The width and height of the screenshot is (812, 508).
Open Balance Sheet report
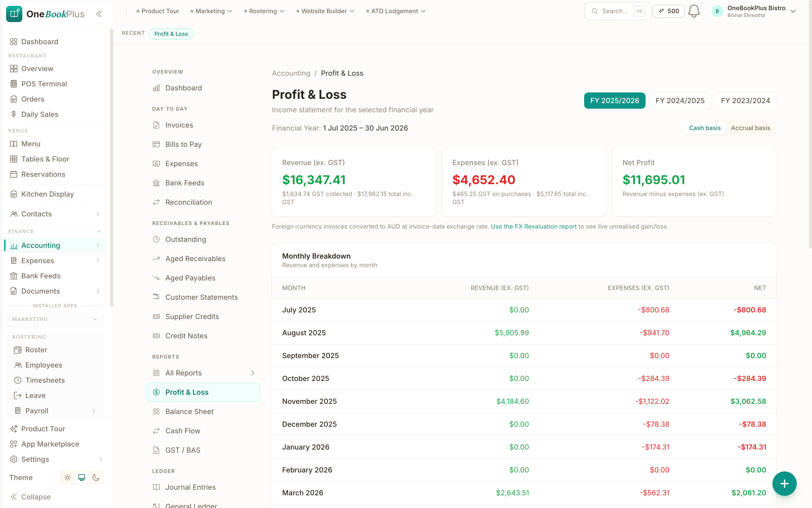[x=203, y=411]
